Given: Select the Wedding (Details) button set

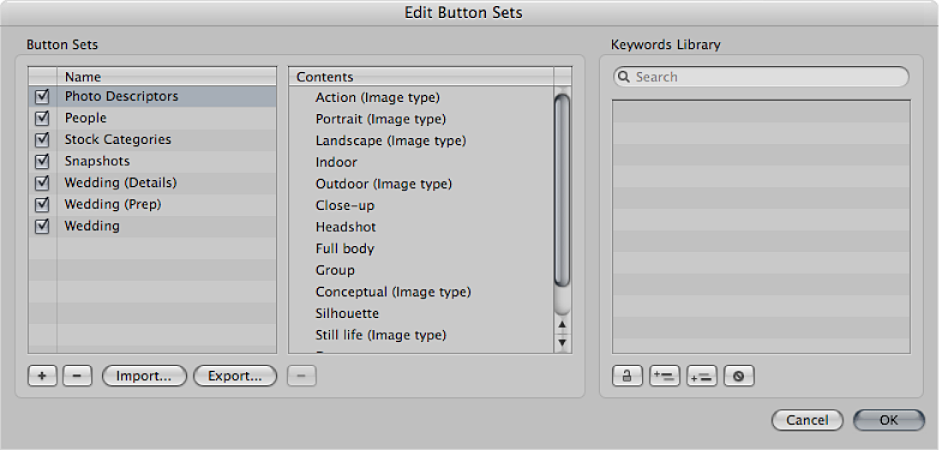Looking at the screenshot, I should tap(121, 183).
